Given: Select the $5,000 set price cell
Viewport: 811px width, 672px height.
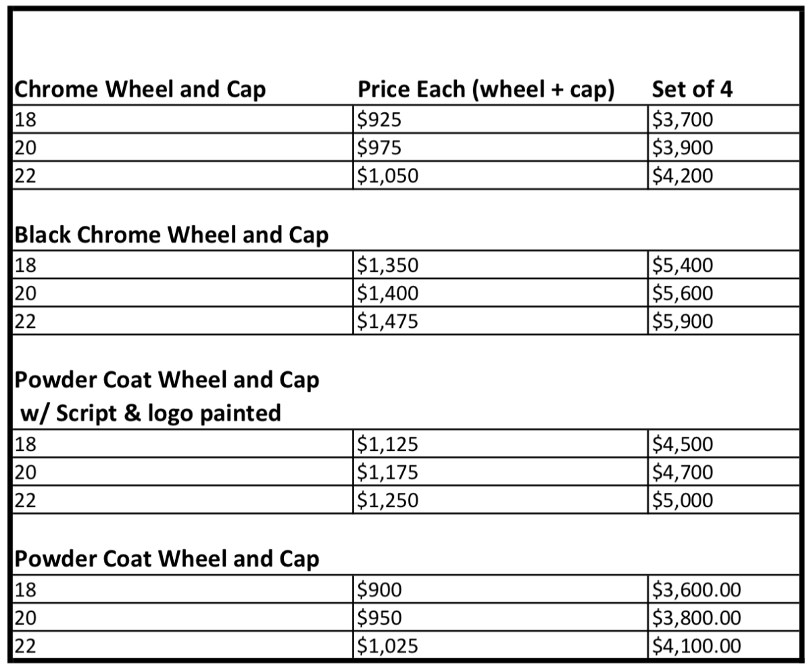Looking at the screenshot, I should pyautogui.click(x=683, y=500).
